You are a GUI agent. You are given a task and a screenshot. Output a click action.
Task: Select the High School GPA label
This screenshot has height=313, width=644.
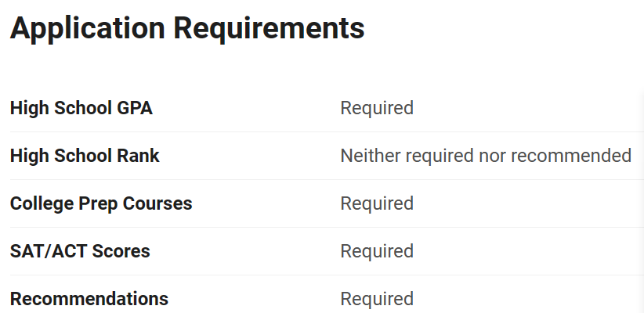coord(81,108)
